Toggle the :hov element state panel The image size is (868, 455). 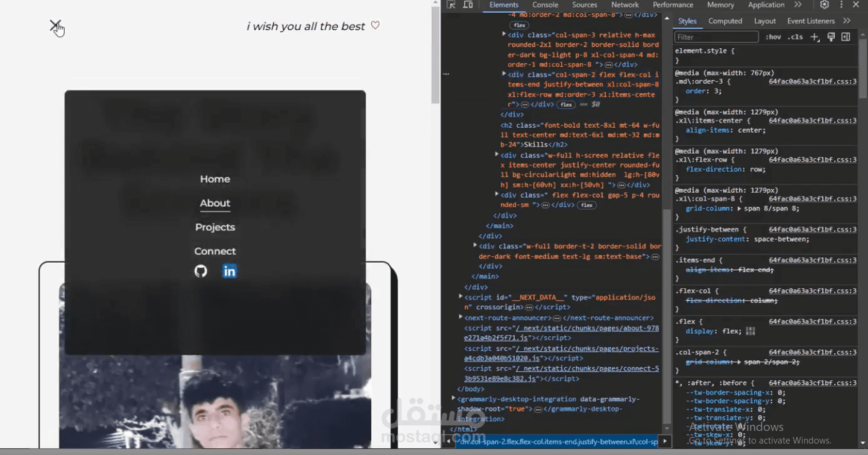coord(773,37)
